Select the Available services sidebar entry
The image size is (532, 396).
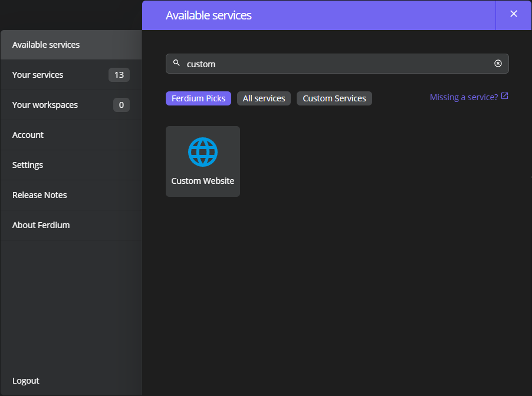(x=46, y=44)
